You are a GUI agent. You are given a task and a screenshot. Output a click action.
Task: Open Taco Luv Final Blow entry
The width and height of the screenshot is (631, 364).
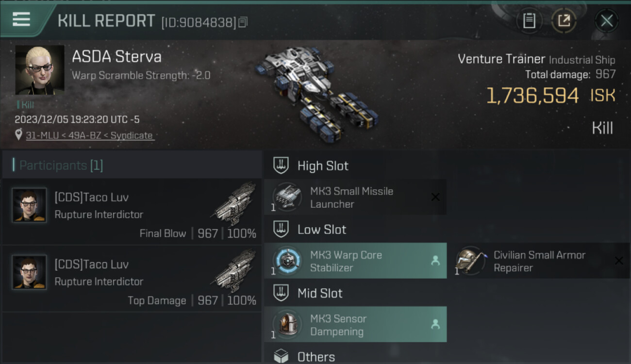point(132,212)
